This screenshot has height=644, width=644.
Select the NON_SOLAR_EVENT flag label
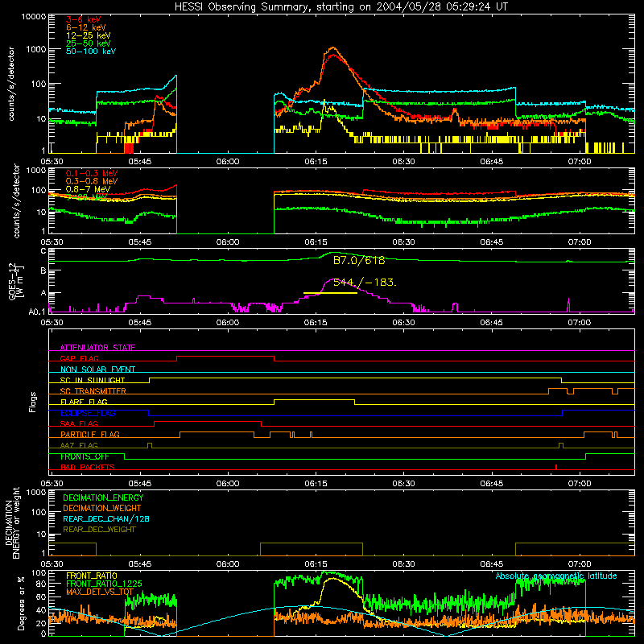pyautogui.click(x=97, y=369)
